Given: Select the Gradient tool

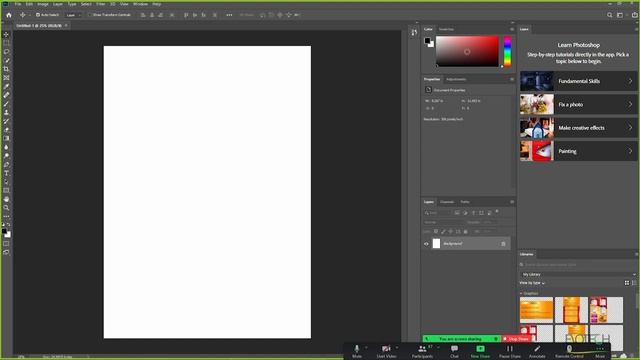Looking at the screenshot, I should pos(6,138).
